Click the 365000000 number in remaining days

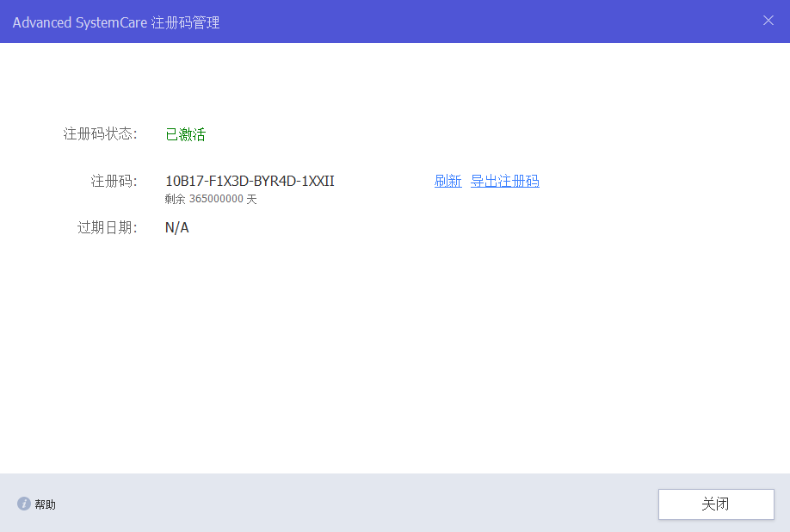(x=217, y=199)
